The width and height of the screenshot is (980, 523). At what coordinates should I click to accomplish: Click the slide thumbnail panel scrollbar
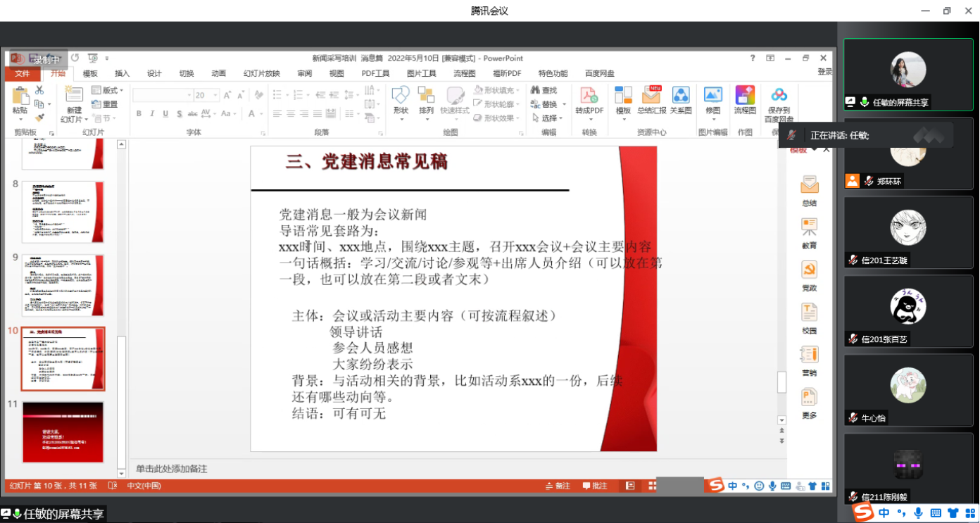pyautogui.click(x=121, y=296)
